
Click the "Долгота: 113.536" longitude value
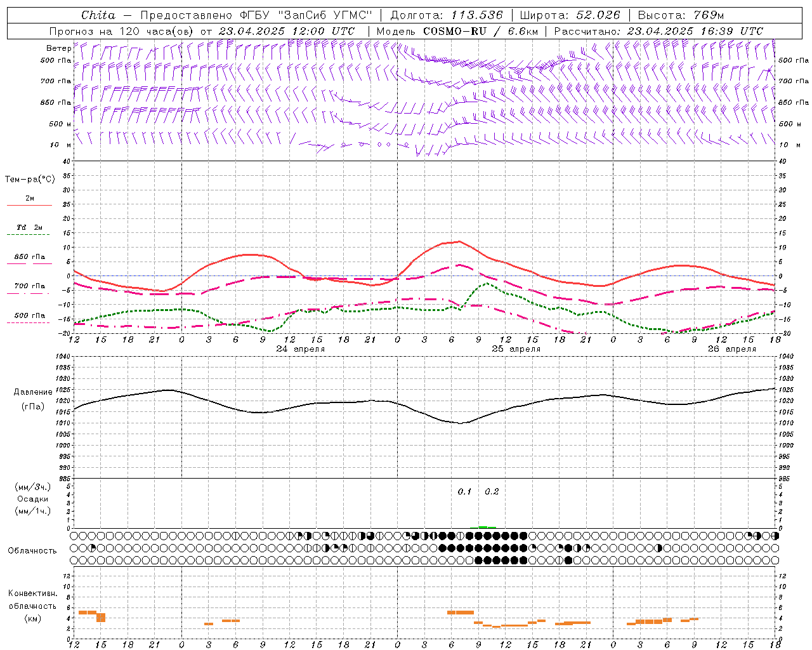447,15
